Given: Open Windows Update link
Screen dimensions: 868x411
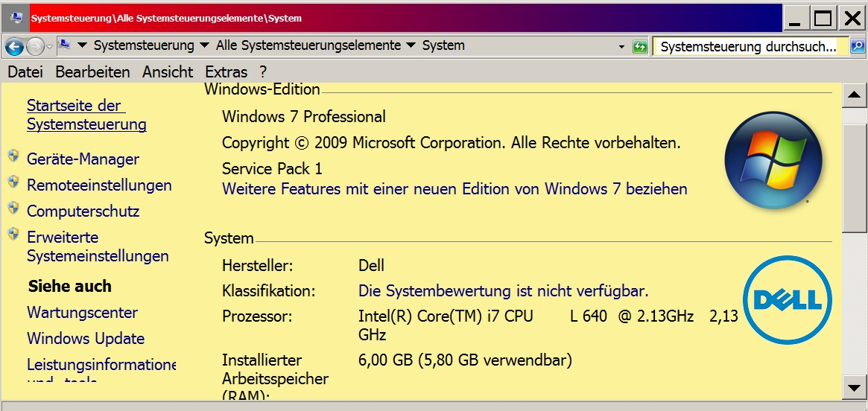Looking at the screenshot, I should (x=86, y=339).
